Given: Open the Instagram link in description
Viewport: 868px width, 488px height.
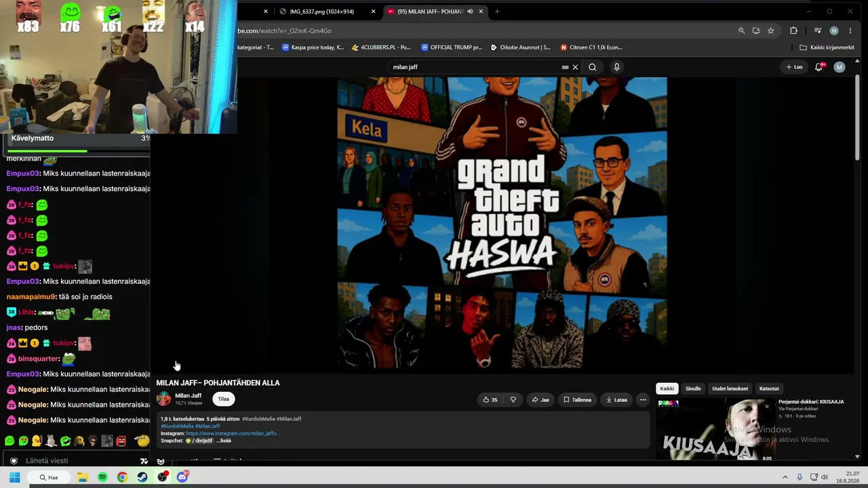Looking at the screenshot, I should [x=233, y=433].
